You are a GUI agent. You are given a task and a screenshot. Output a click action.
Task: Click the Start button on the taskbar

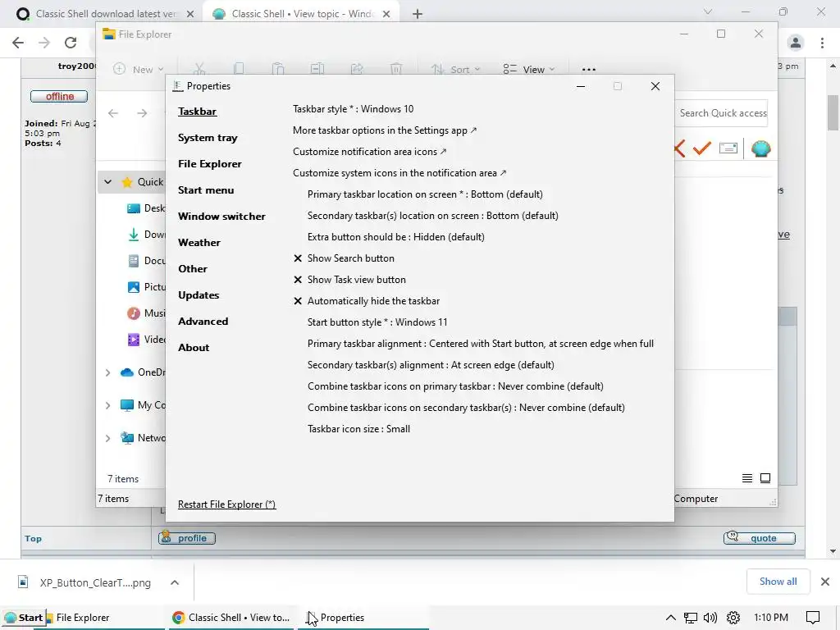23,618
